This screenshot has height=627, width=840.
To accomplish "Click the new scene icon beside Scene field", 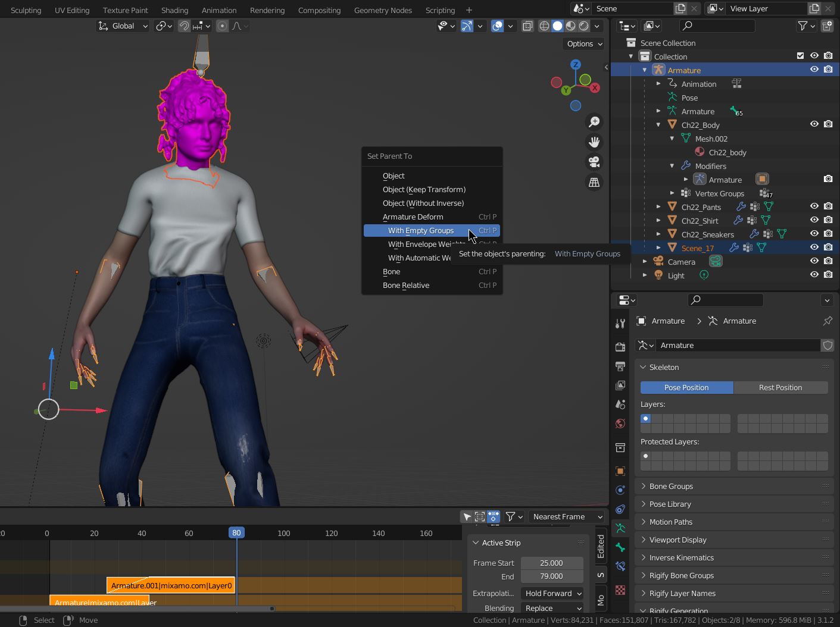I will pos(680,8).
